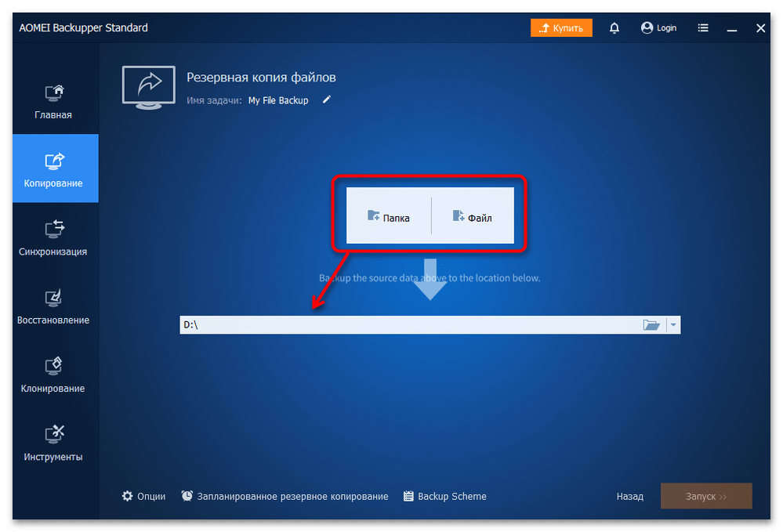Open Backup Scheme settings
Image resolution: width=783 pixels, height=532 pixels.
445,496
